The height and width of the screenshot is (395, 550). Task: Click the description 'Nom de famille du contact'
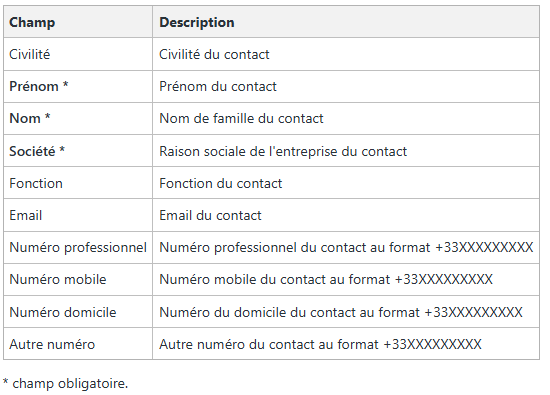[x=241, y=119]
